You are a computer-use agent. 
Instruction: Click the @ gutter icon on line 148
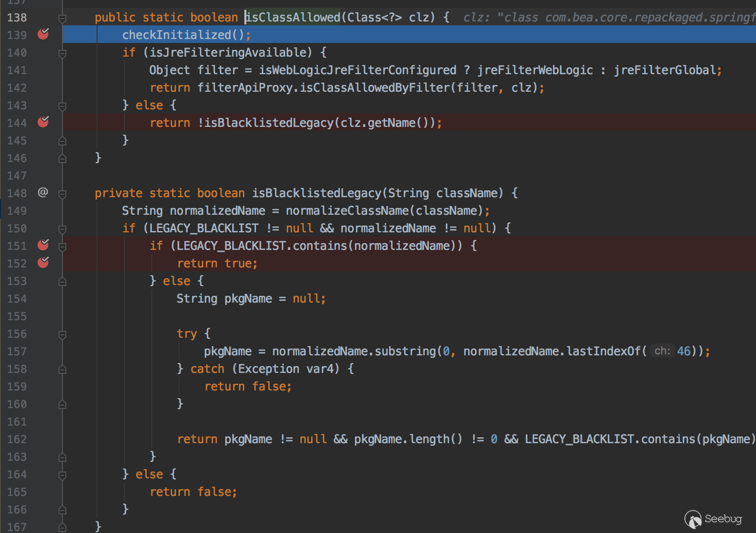tap(43, 192)
